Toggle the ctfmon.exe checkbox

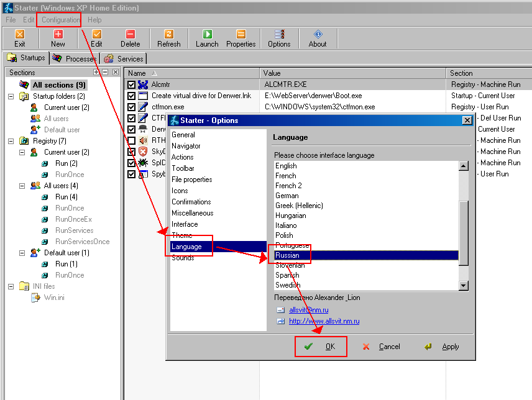click(132, 107)
